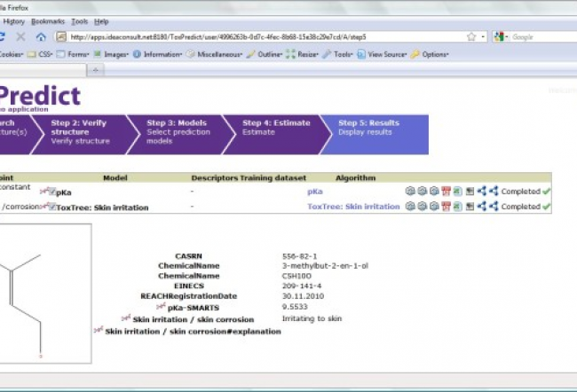Go to the browser Home page
The width and height of the screenshot is (577, 392).
[41, 36]
